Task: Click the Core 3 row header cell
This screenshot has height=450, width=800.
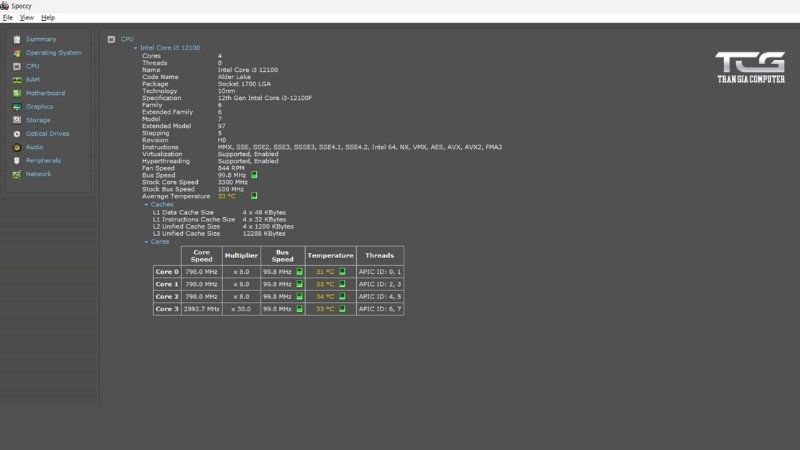Action: pyautogui.click(x=166, y=309)
